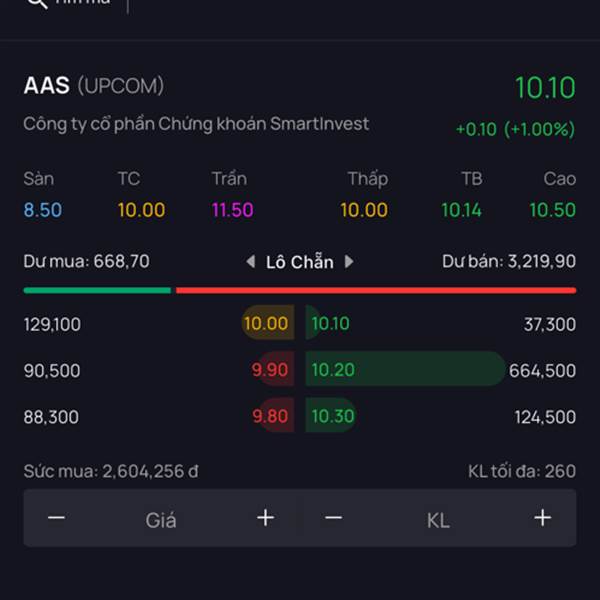Select the best ask price 10.10
The width and height of the screenshot is (600, 600).
pyautogui.click(x=330, y=324)
